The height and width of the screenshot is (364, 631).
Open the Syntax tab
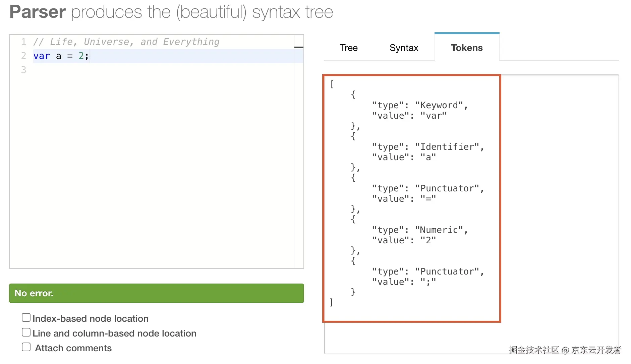coord(404,48)
